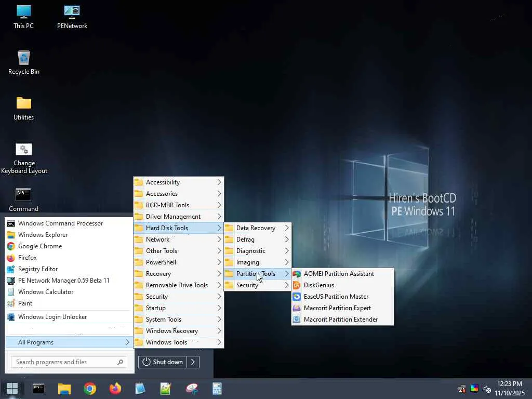Select Change Keyboard Layout shortcut
The image size is (532, 399).
[24, 158]
